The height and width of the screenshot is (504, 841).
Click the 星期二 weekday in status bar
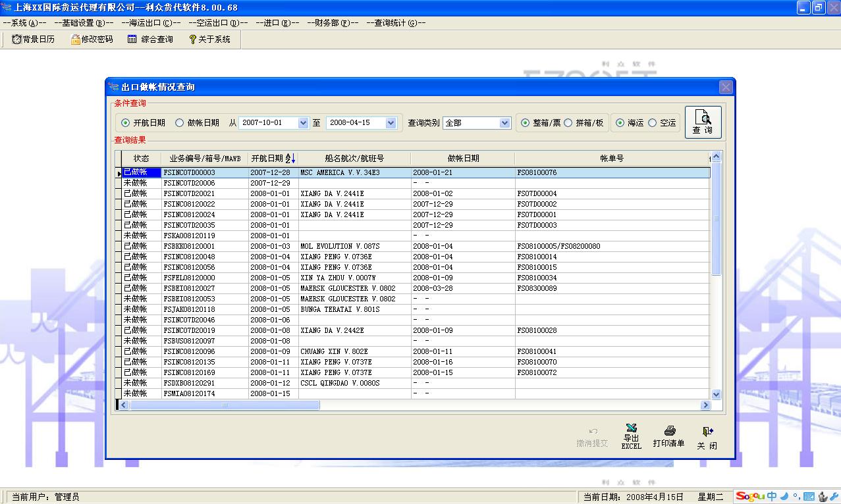click(711, 497)
